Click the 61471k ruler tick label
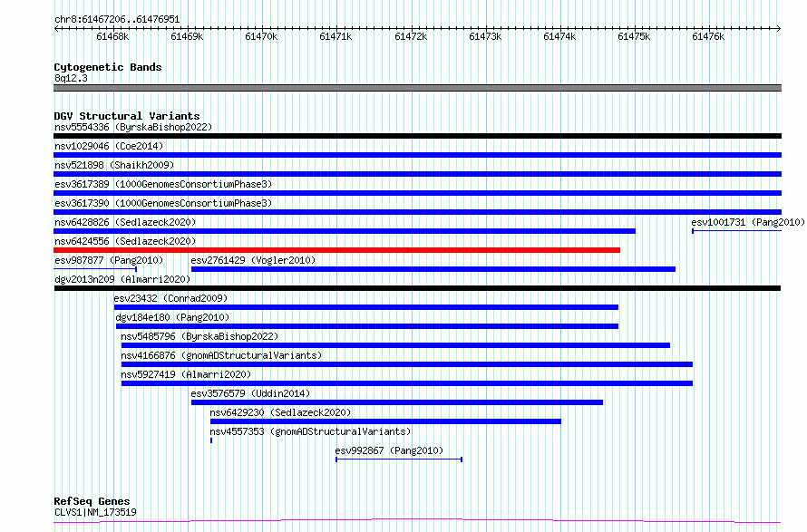The height and width of the screenshot is (532, 807). pos(335,36)
